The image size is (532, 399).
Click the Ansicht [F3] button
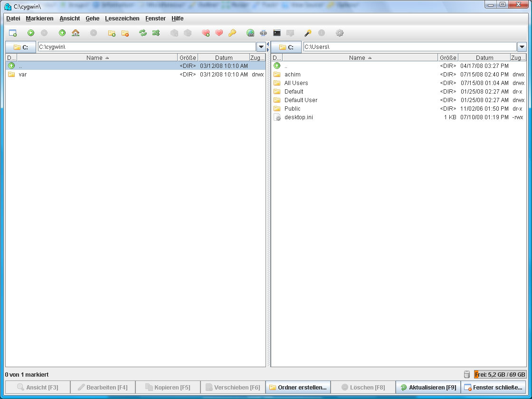pyautogui.click(x=38, y=387)
